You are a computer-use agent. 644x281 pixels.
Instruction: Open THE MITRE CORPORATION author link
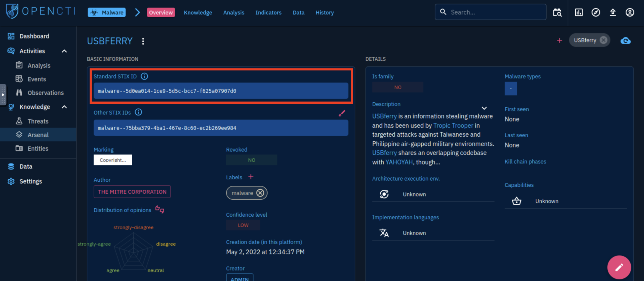point(132,192)
